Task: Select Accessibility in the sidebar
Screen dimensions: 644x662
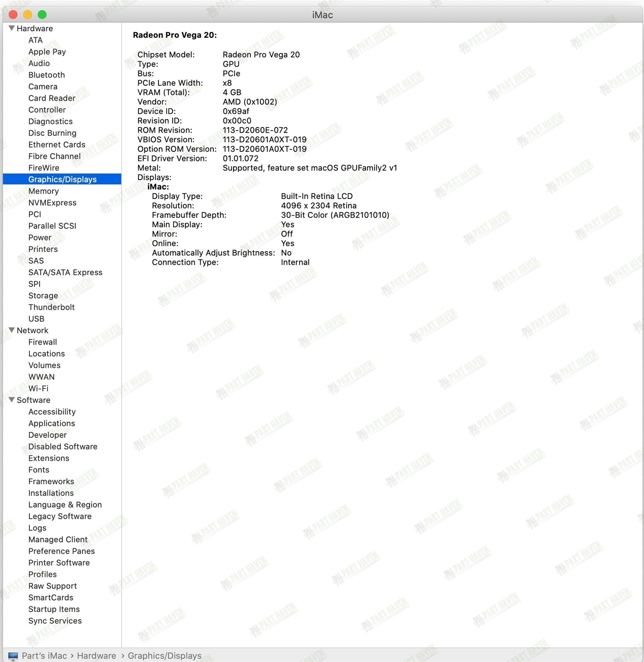Action: click(52, 412)
